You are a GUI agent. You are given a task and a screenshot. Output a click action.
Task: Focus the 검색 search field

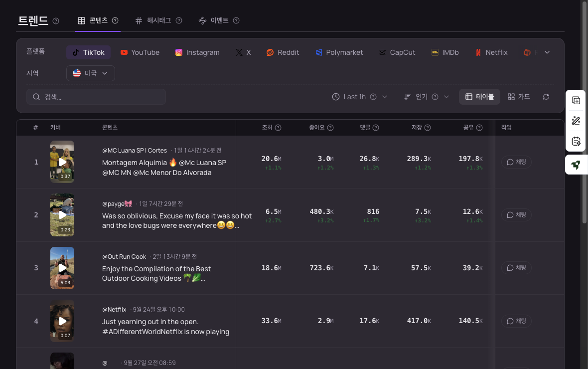point(96,97)
